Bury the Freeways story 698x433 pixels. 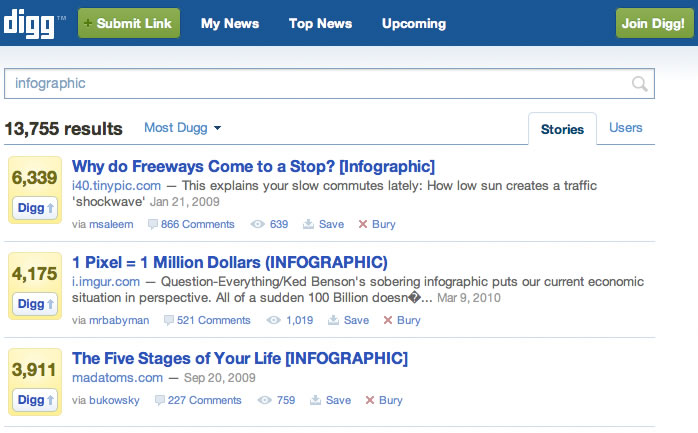[x=377, y=225]
